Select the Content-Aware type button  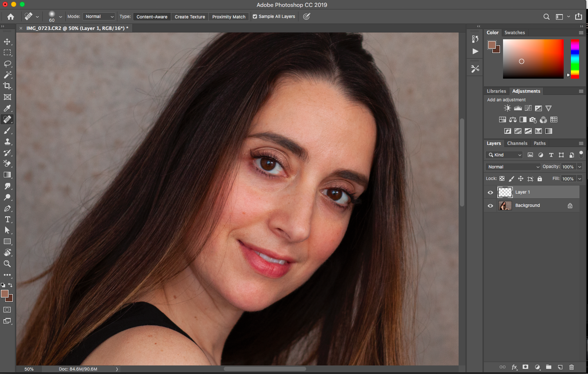click(152, 17)
